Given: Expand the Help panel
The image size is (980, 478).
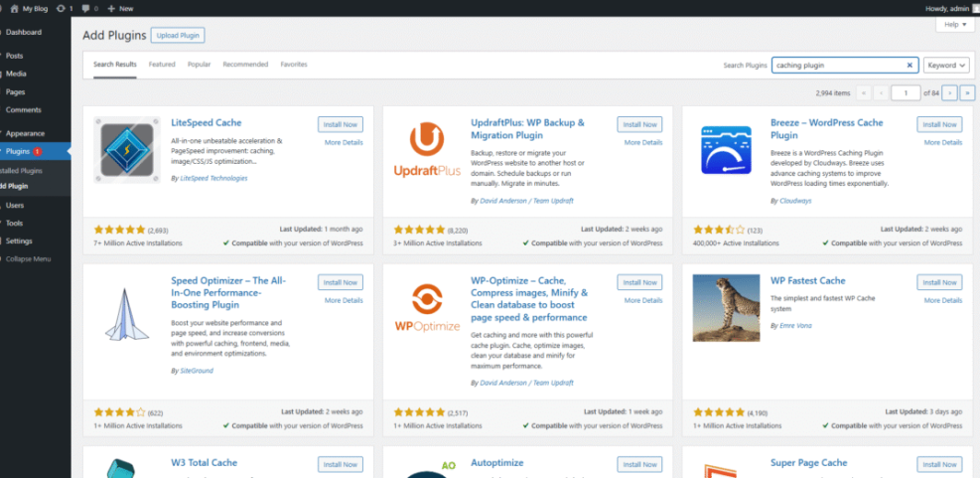Looking at the screenshot, I should 955,25.
